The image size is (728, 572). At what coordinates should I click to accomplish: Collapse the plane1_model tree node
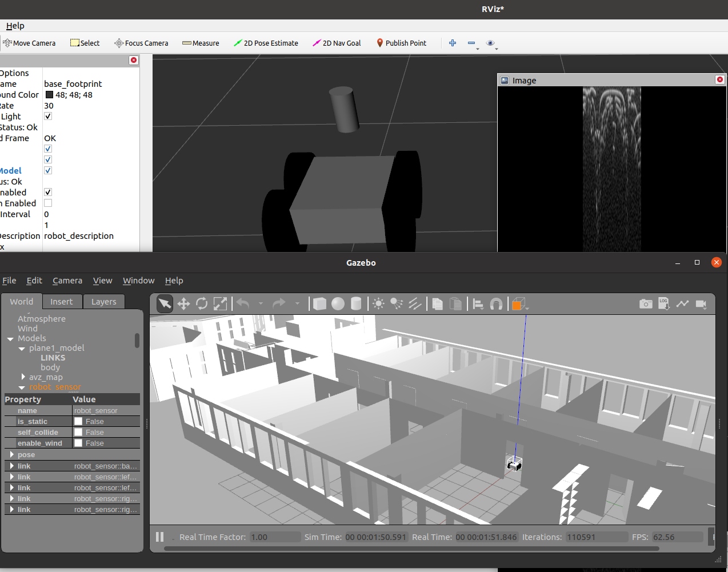22,349
